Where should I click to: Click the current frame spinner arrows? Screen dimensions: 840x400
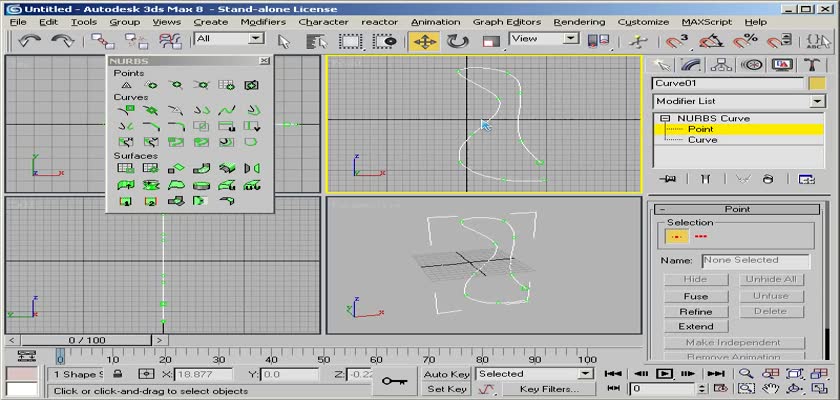(x=702, y=388)
